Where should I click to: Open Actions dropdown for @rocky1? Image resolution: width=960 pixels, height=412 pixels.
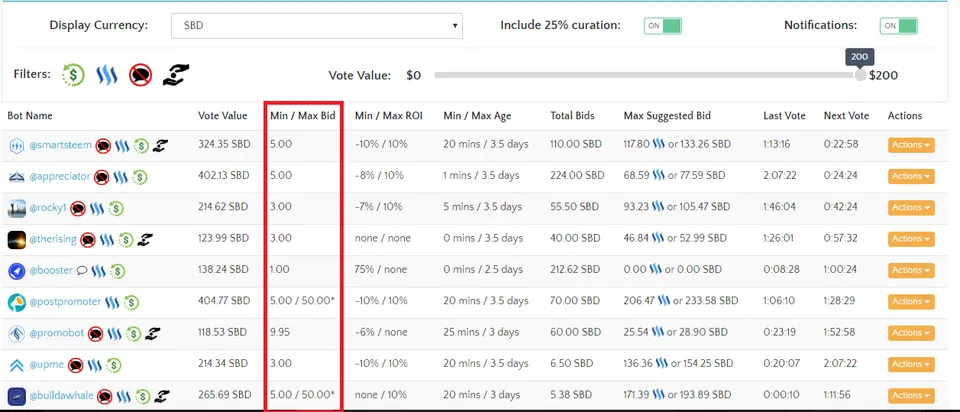tap(911, 208)
